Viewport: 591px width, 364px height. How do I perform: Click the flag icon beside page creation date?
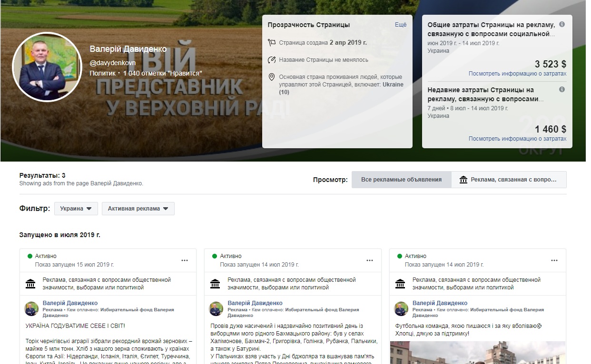point(272,42)
